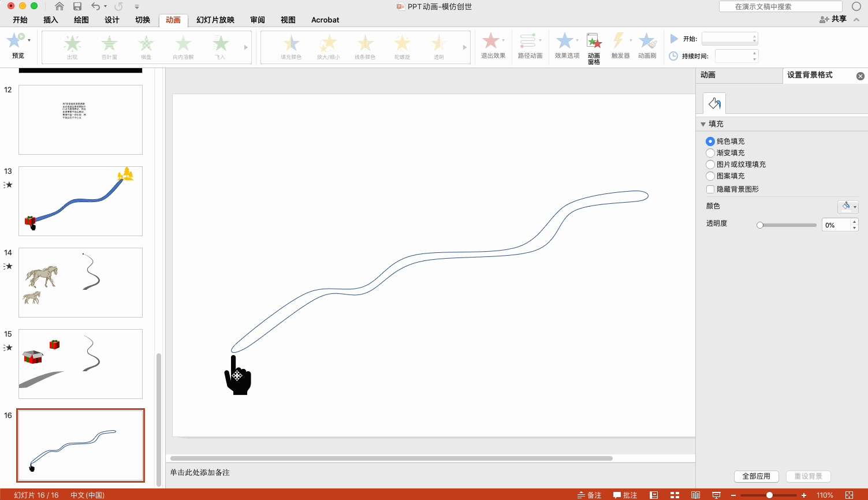
Task: Click the 动画刷 (Animation Painter) tool
Action: [647, 46]
